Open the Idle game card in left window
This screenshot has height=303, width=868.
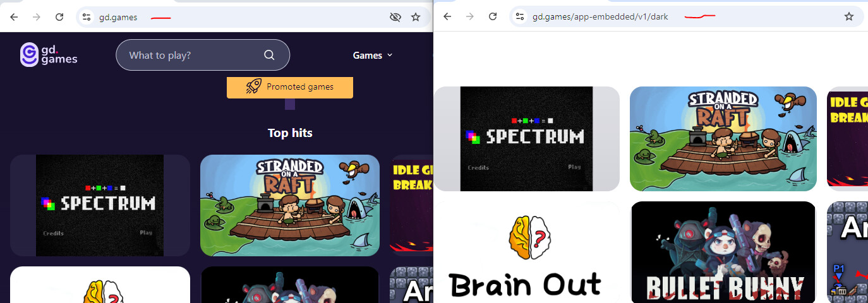411,205
